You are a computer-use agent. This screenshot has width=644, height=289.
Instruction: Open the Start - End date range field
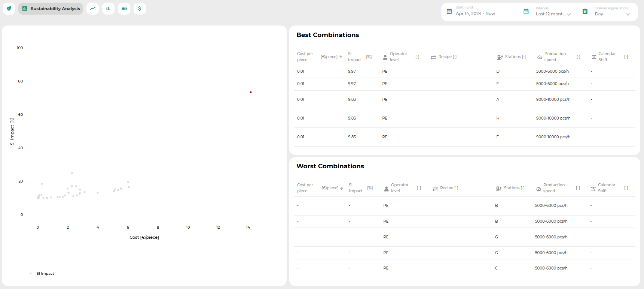click(475, 13)
